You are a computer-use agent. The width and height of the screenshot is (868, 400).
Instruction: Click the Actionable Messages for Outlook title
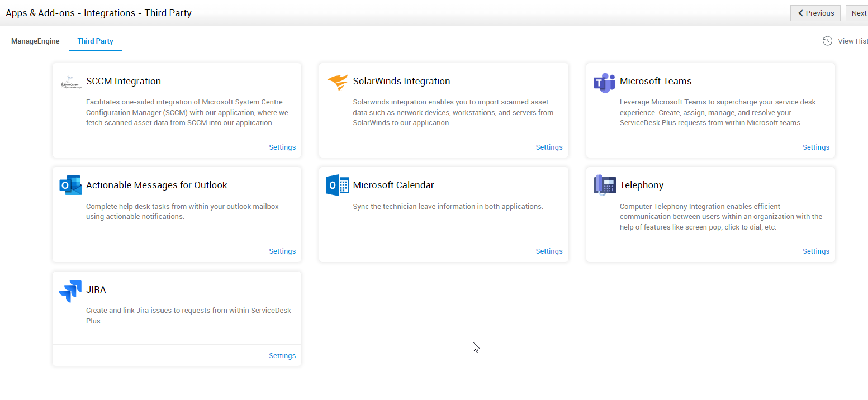click(x=156, y=185)
